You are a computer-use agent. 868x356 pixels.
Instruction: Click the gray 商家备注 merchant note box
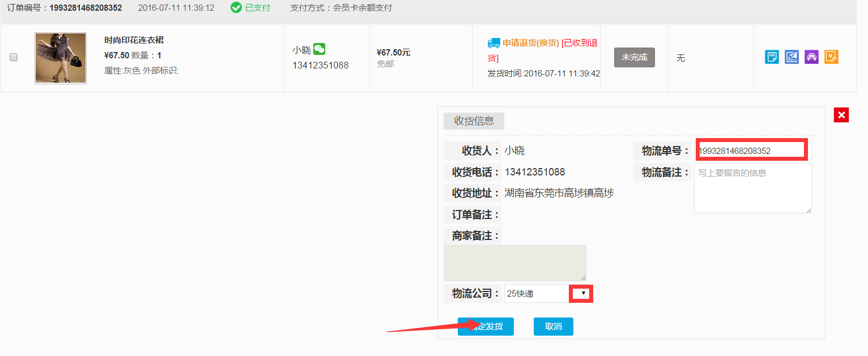[x=514, y=263]
